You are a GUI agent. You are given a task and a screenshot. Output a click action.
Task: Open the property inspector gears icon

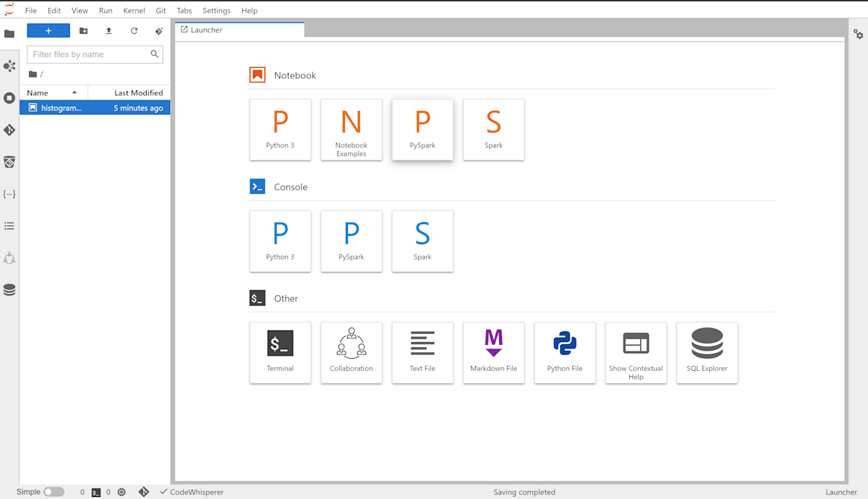click(x=858, y=34)
